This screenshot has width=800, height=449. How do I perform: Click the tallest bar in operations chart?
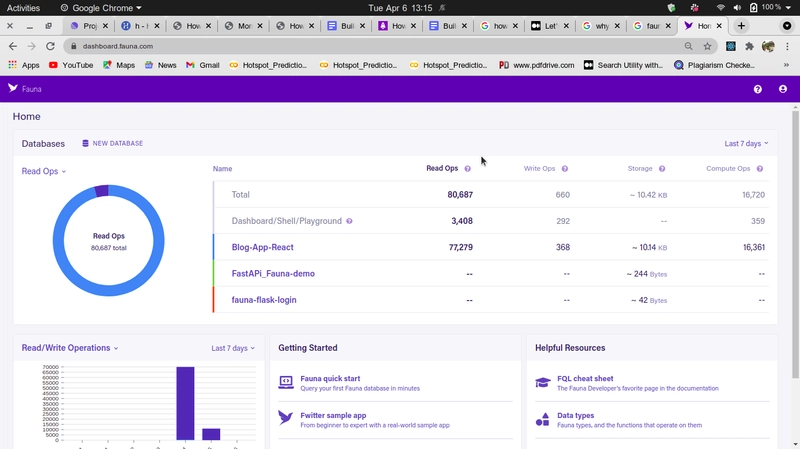185,403
